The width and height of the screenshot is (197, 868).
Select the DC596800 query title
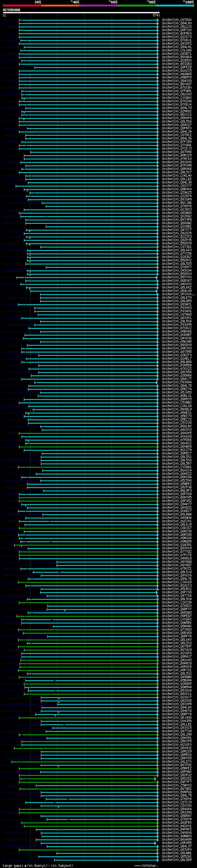[x=11, y=10]
